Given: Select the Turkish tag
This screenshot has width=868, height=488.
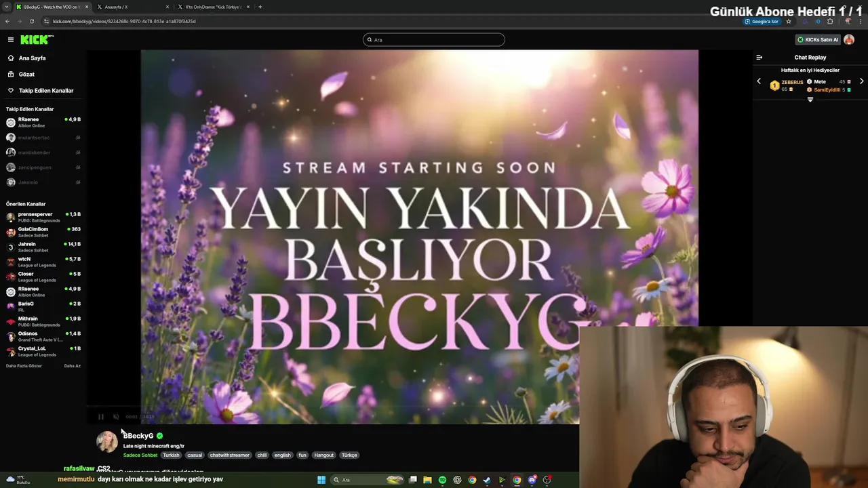Looking at the screenshot, I should point(172,455).
